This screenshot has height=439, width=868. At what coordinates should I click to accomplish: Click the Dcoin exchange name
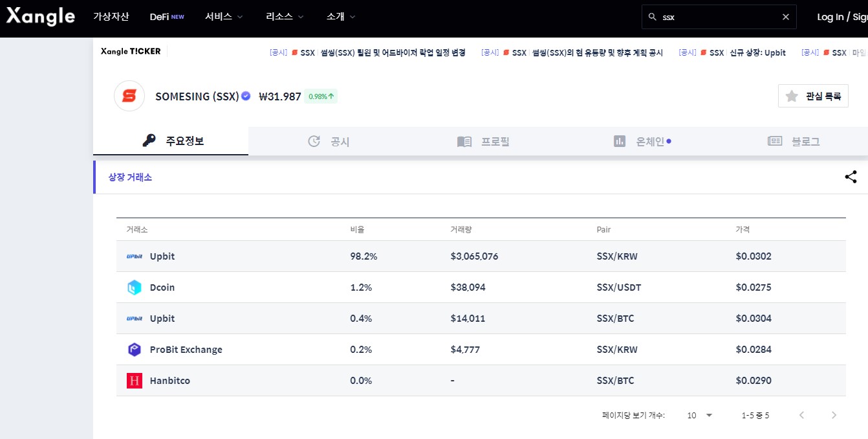pos(162,287)
